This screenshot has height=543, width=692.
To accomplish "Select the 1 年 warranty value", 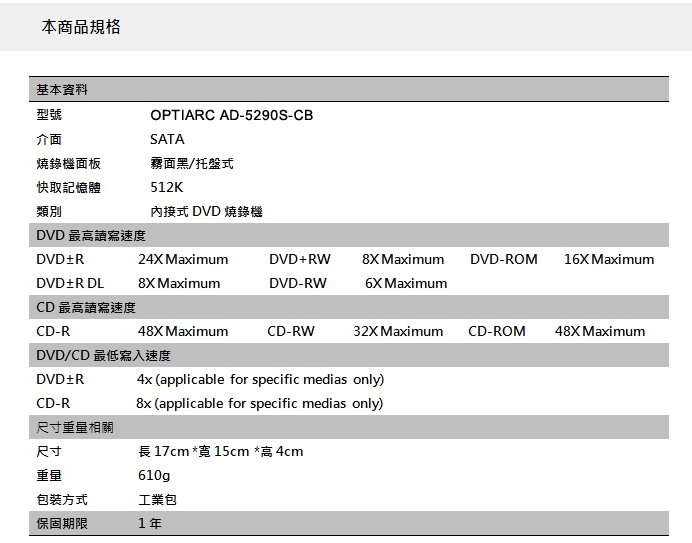I will click(x=150, y=523).
